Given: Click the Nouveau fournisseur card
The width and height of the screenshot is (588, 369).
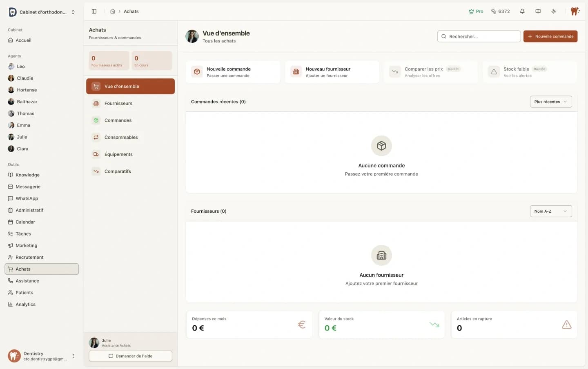Looking at the screenshot, I should click(332, 72).
